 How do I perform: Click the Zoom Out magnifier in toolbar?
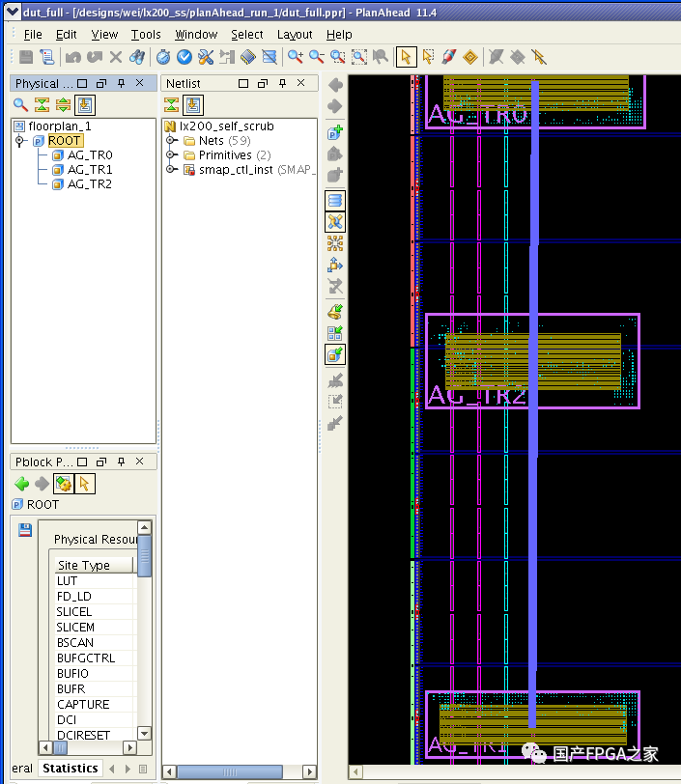(x=317, y=57)
